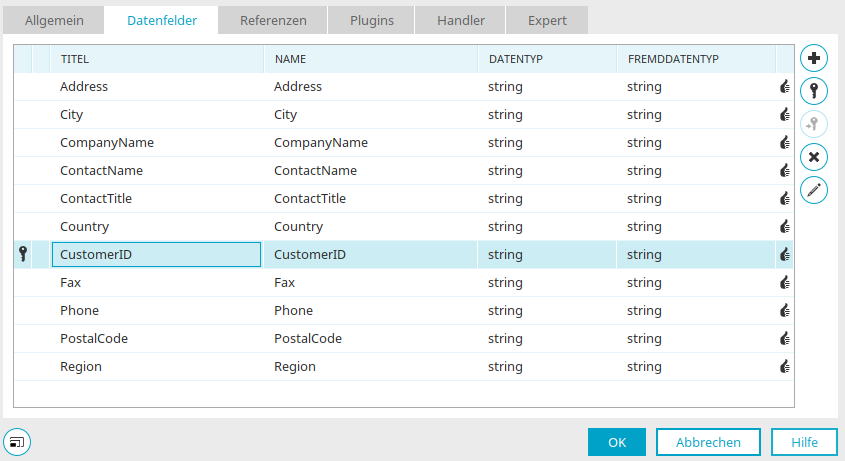Add a new data field with plus icon
845x461 pixels.
(814, 58)
